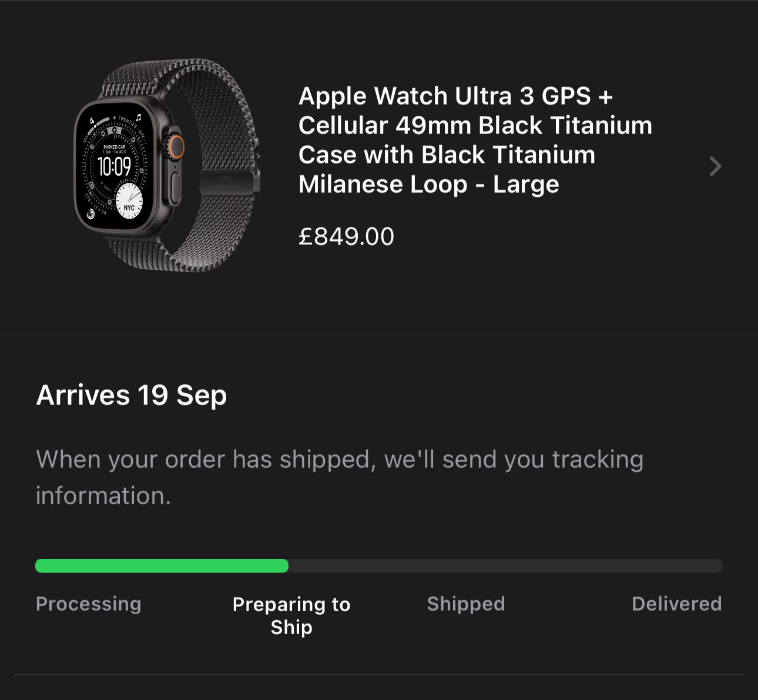This screenshot has width=758, height=700.
Task: Tap the activity rings complication icon
Action: tap(91, 214)
